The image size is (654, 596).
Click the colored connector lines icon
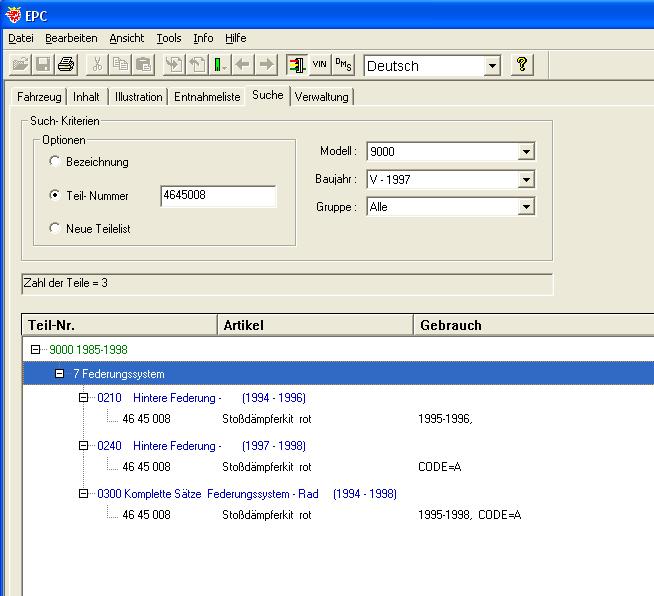point(297,65)
